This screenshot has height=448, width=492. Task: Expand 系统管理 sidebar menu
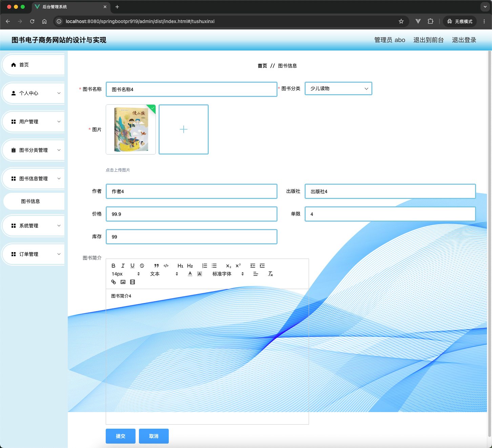point(33,226)
